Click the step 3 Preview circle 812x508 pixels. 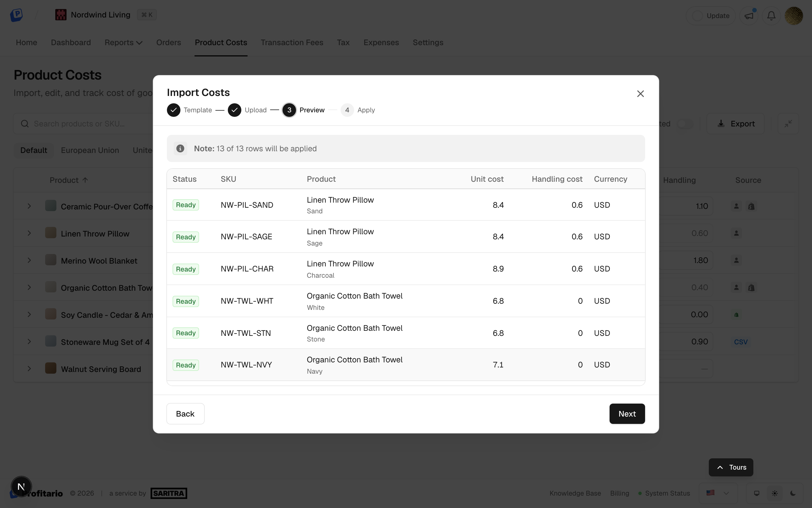289,110
